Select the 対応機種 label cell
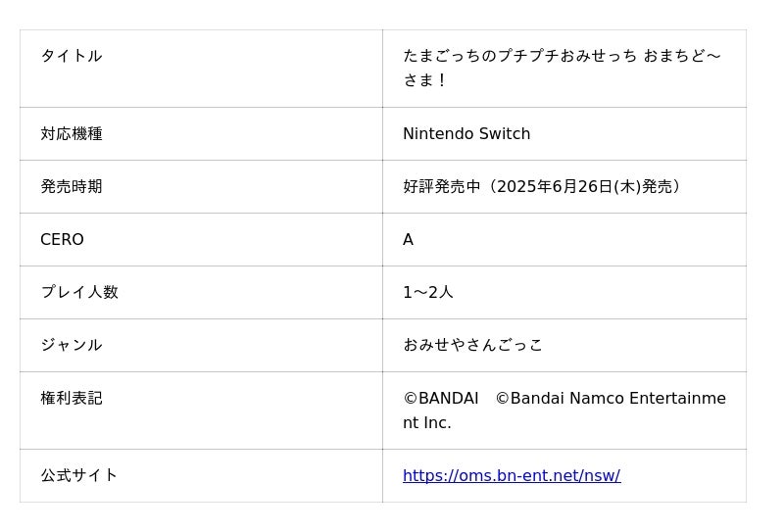This screenshot has width=784, height=532. 72,134
